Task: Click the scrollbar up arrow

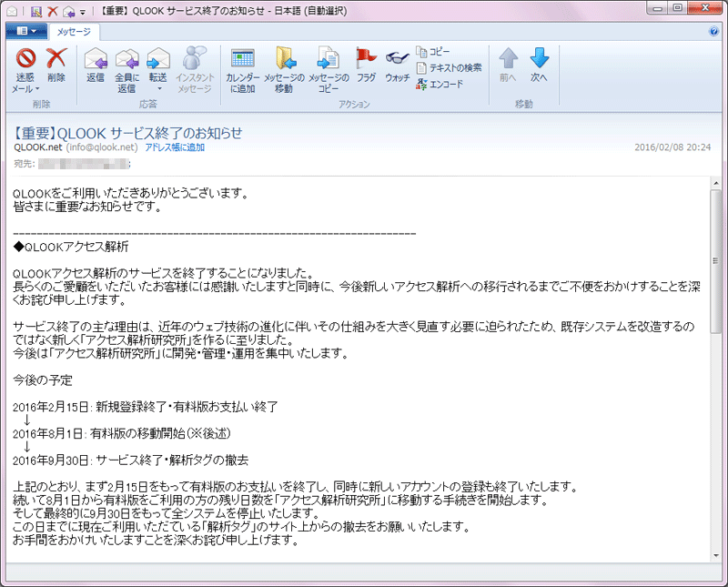Action: click(715, 183)
